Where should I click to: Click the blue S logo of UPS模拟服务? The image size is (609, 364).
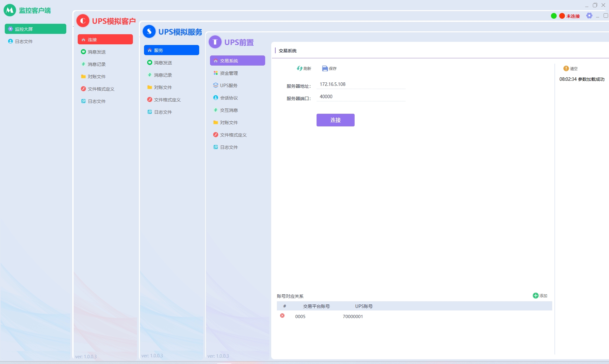coord(149,31)
